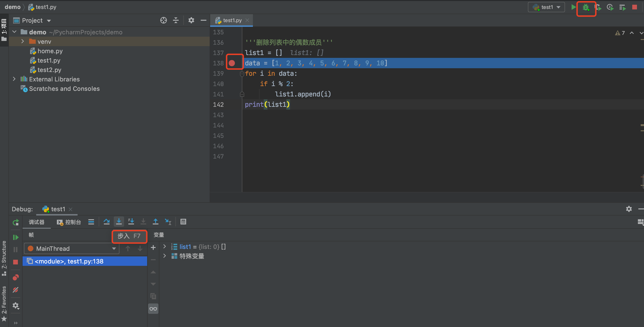Screen dimensions: 644x327
Task: Click View Breakpoints double-red-circle icon
Action: 16,277
